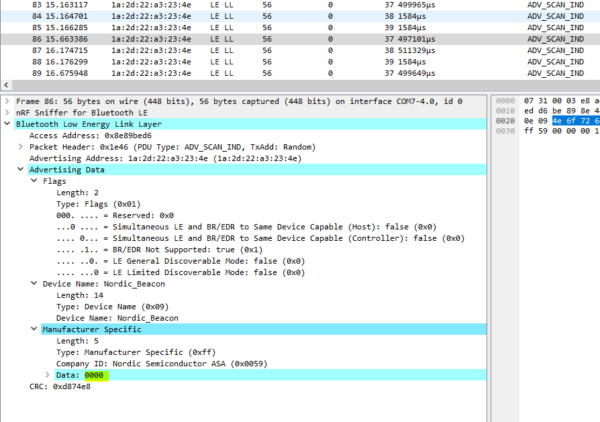Expand the Frame 86 details row
Viewport: 600px width, 422px height.
(x=8, y=102)
